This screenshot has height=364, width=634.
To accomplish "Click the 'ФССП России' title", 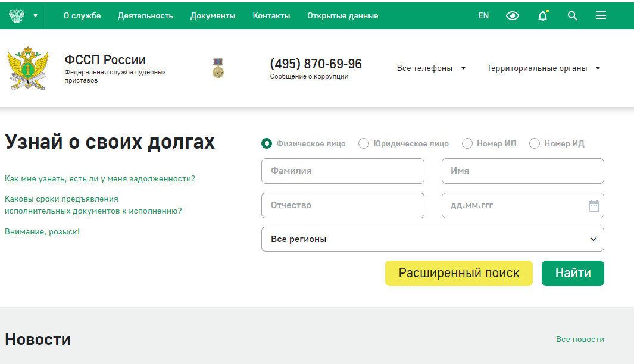I will [x=105, y=60].
